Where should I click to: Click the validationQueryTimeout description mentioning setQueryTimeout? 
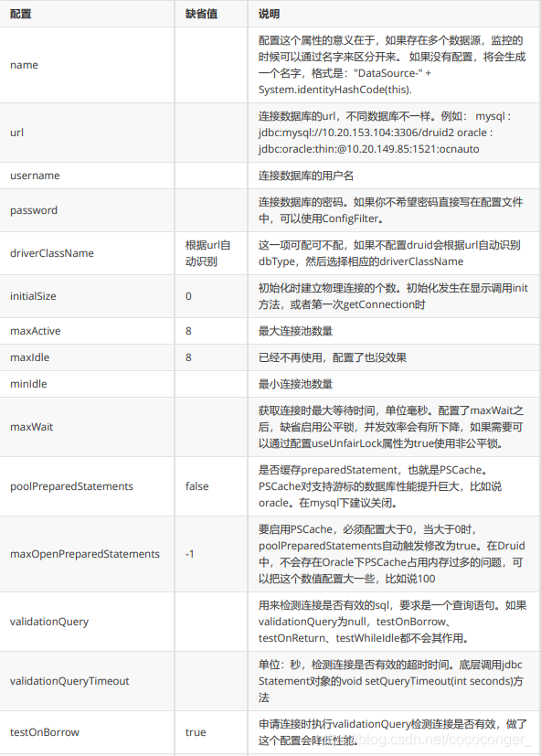[390, 681]
